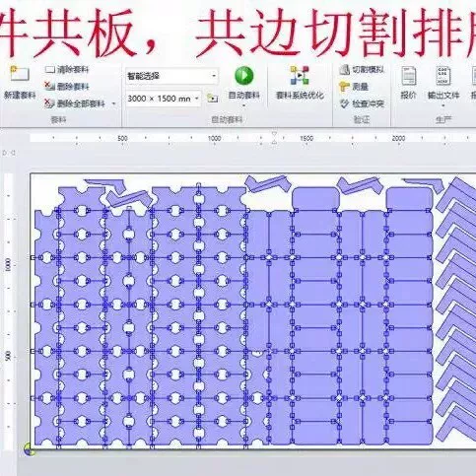The height and width of the screenshot is (476, 476).
Task: Click the 套料系统优化 icon
Action: [x=300, y=75]
